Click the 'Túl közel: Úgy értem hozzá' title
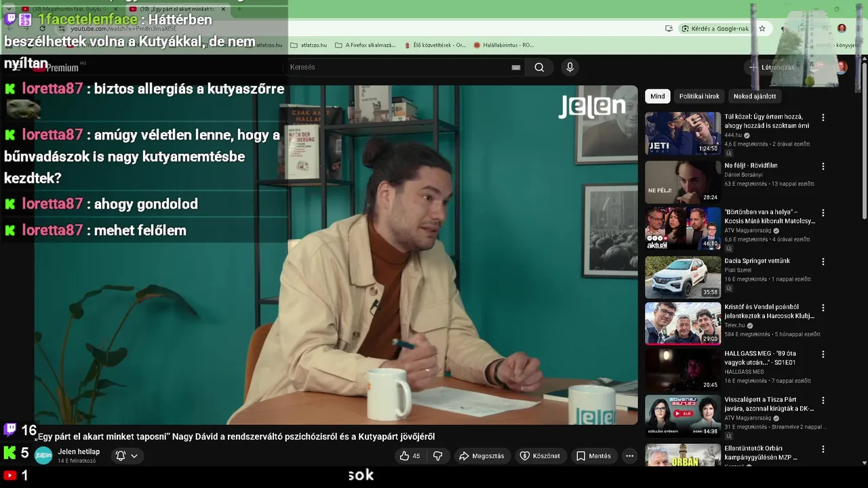 pyautogui.click(x=767, y=121)
